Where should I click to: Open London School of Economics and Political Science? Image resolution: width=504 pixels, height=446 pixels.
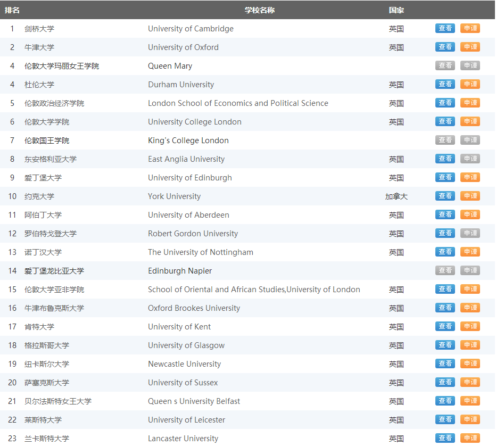point(238,103)
